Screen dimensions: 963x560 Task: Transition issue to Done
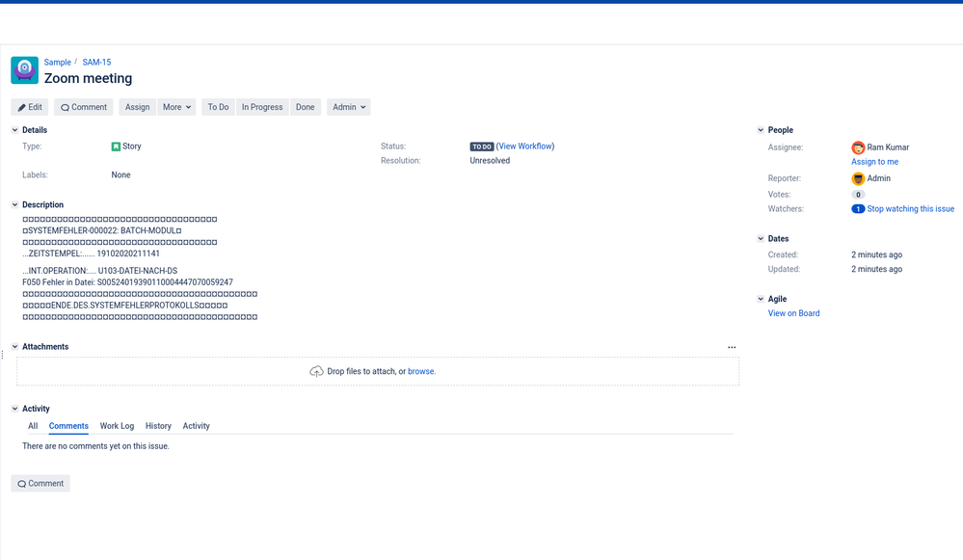coord(306,107)
